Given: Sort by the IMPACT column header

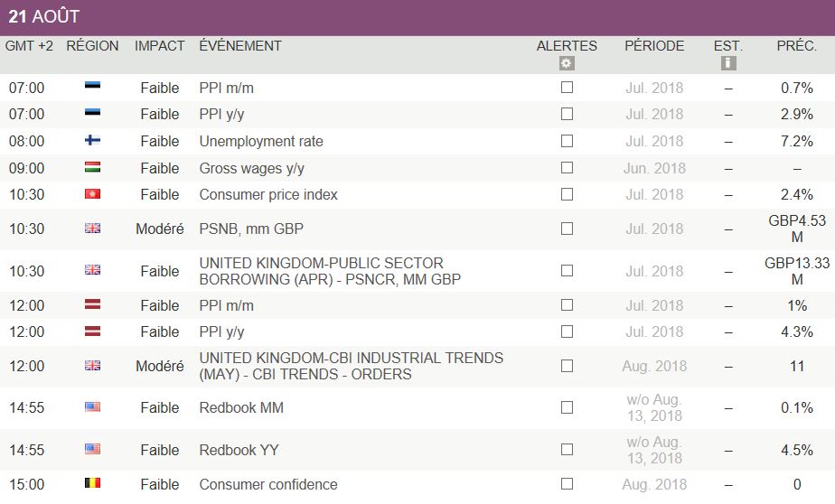Looking at the screenshot, I should click(x=159, y=46).
